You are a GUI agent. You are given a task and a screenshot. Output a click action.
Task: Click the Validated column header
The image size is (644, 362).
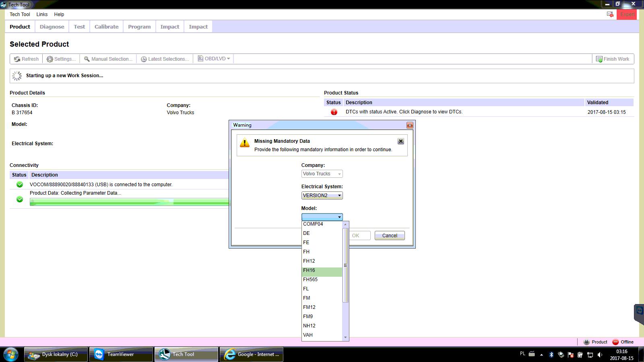tap(609, 103)
